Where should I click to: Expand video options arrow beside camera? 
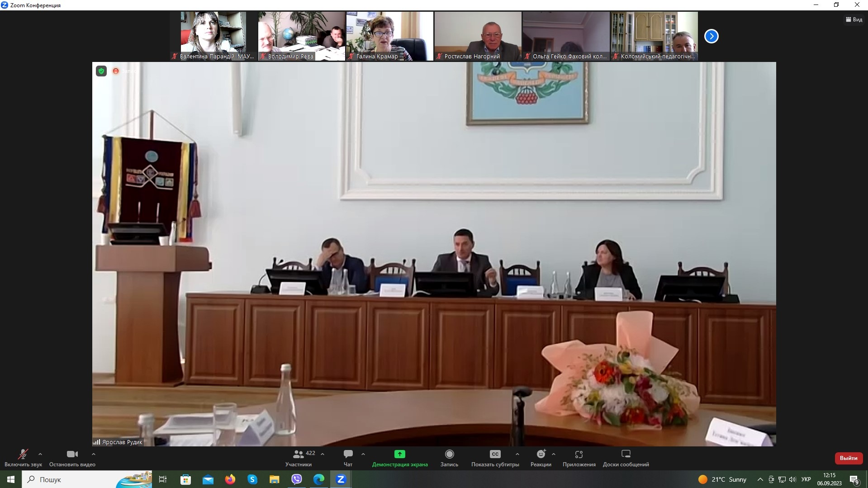point(94,454)
